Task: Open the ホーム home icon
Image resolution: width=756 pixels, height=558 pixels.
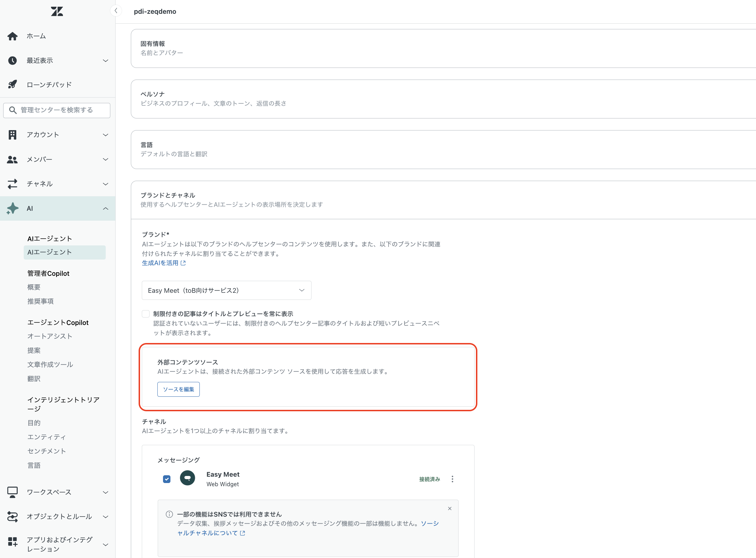Action: [12, 36]
